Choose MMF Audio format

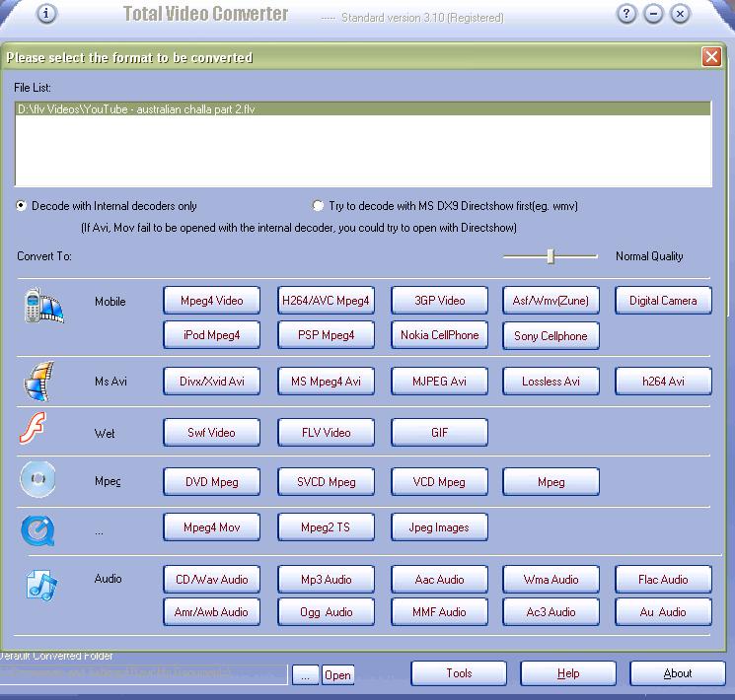tap(439, 612)
